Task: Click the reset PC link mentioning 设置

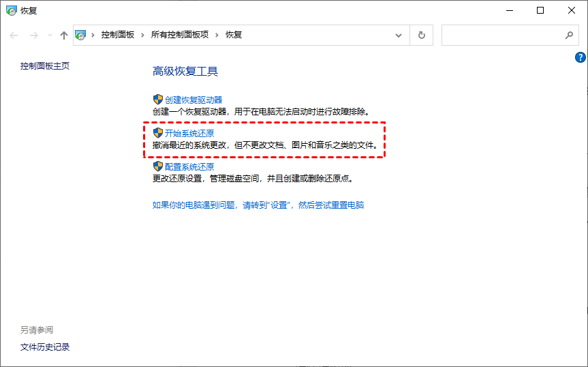Action: (x=258, y=205)
